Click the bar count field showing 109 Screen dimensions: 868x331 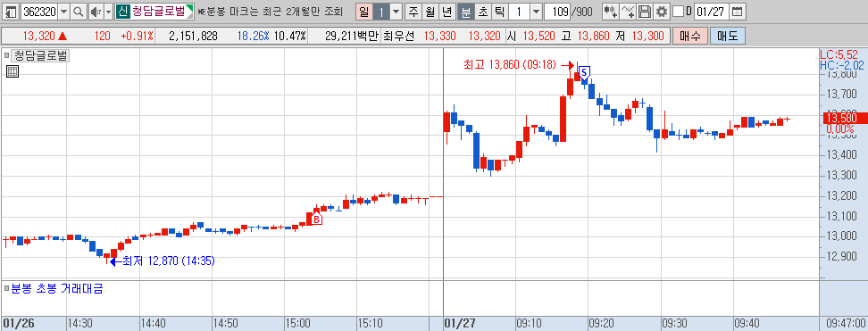[x=557, y=11]
